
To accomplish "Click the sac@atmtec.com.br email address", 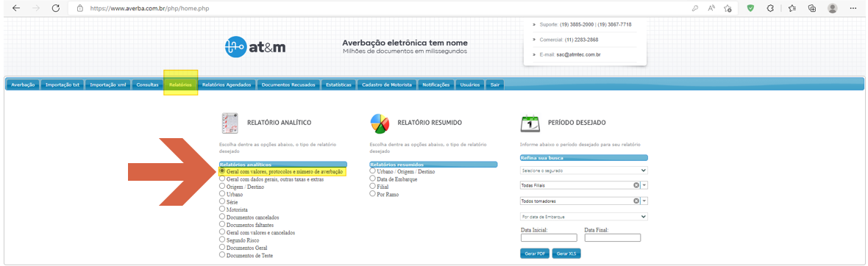I will coord(578,55).
